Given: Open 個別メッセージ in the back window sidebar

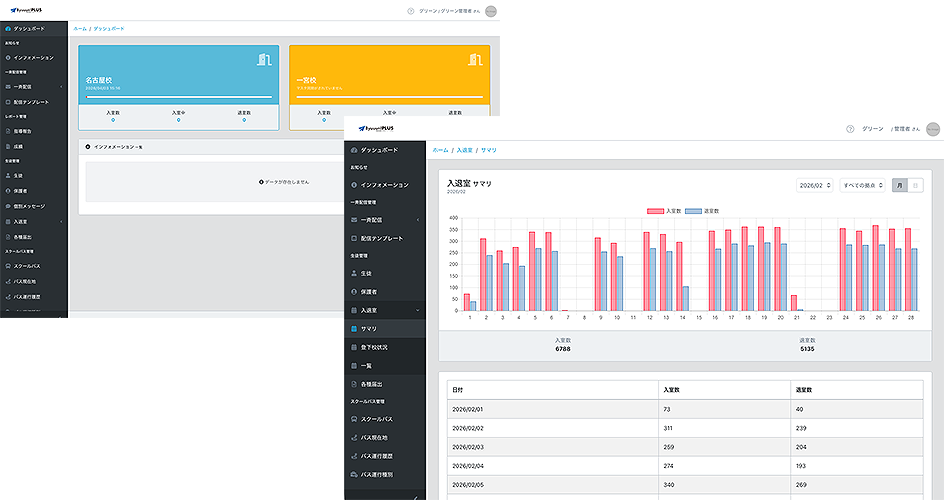Looking at the screenshot, I should [x=29, y=206].
